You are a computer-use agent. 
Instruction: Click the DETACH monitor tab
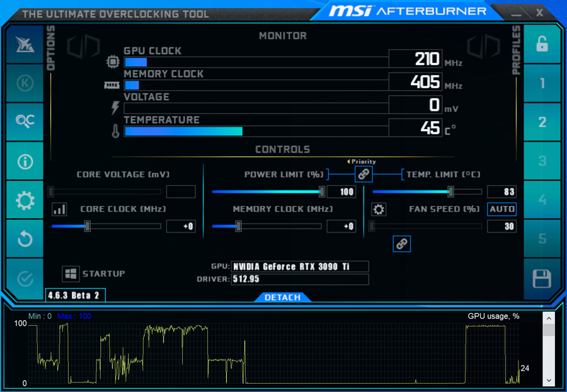[282, 297]
